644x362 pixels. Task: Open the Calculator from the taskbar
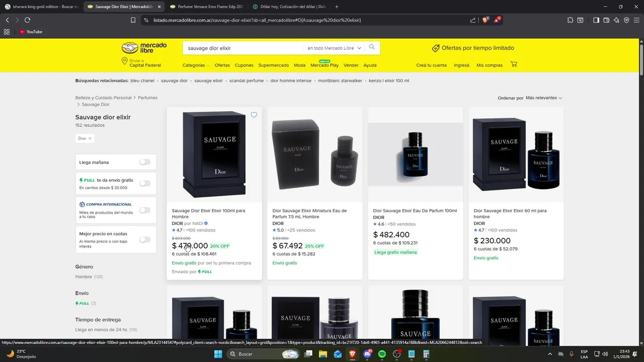(426, 354)
